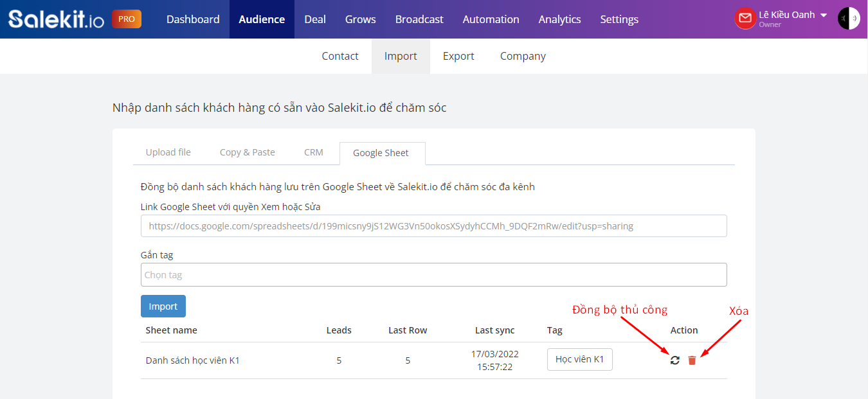Open the Deal section
This screenshot has width=868, height=399.
[315, 19]
